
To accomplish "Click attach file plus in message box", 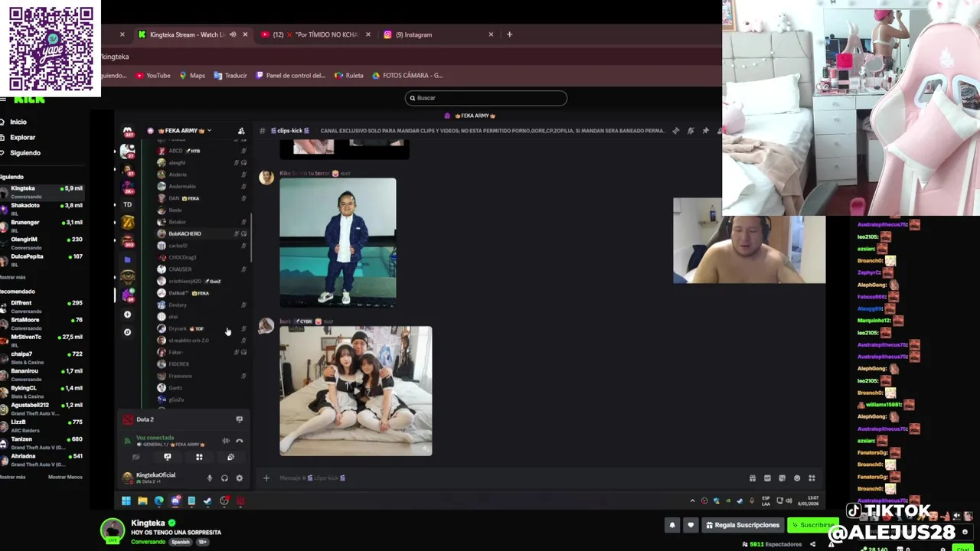I will [x=266, y=478].
